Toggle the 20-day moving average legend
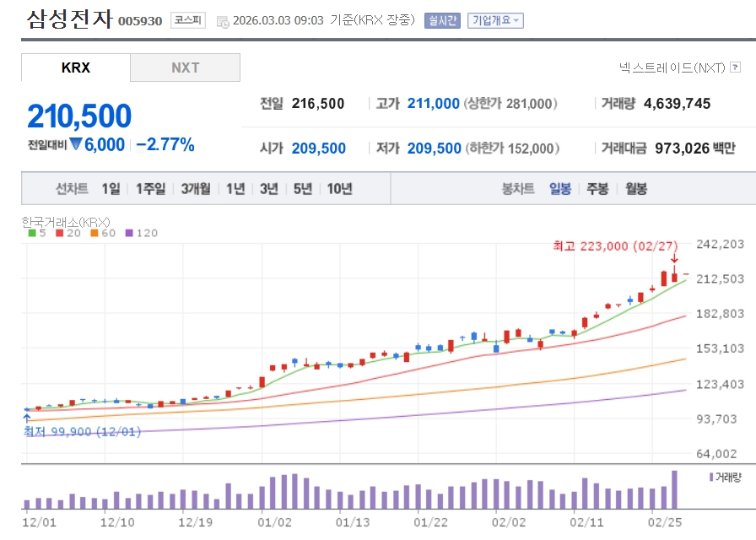This screenshot has width=756, height=540. point(69,233)
